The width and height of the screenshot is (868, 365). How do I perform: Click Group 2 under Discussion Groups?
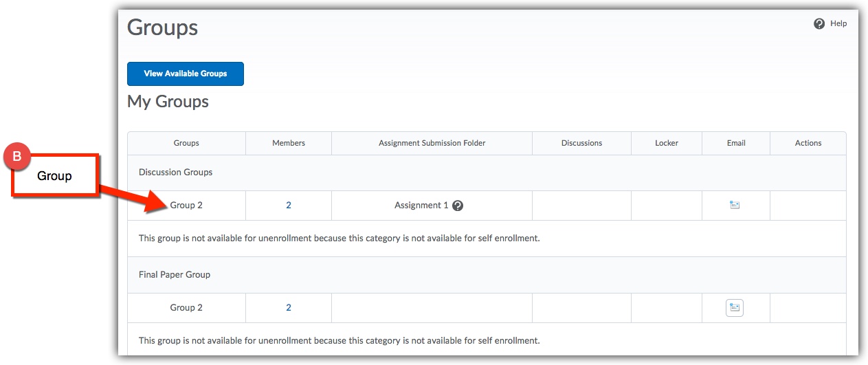pos(186,205)
